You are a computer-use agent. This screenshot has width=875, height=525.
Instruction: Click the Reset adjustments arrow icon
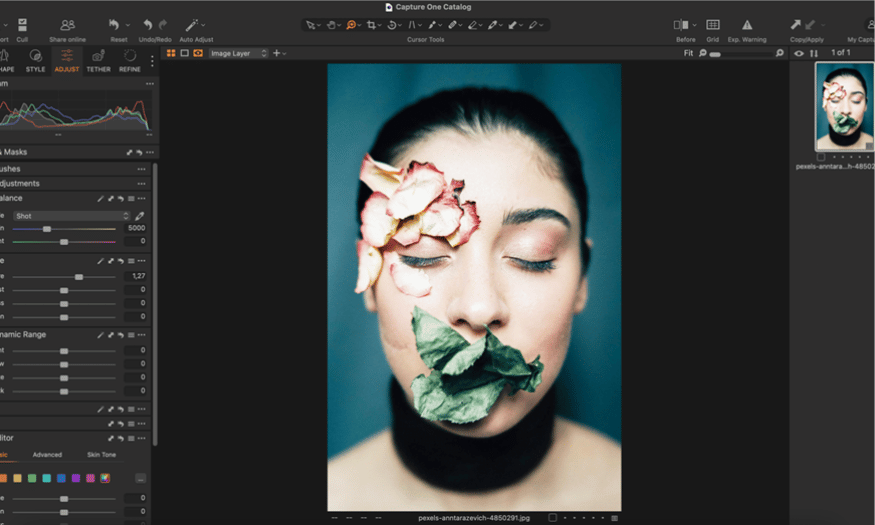point(114,25)
